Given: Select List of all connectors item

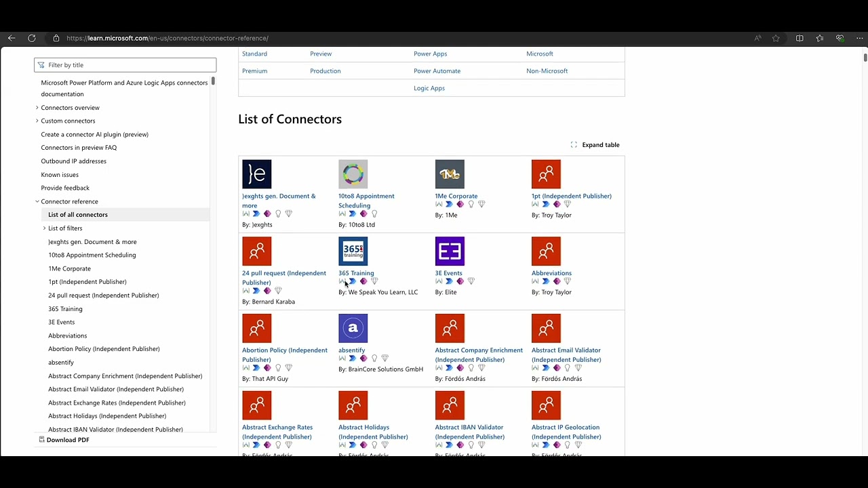Looking at the screenshot, I should click(x=78, y=215).
